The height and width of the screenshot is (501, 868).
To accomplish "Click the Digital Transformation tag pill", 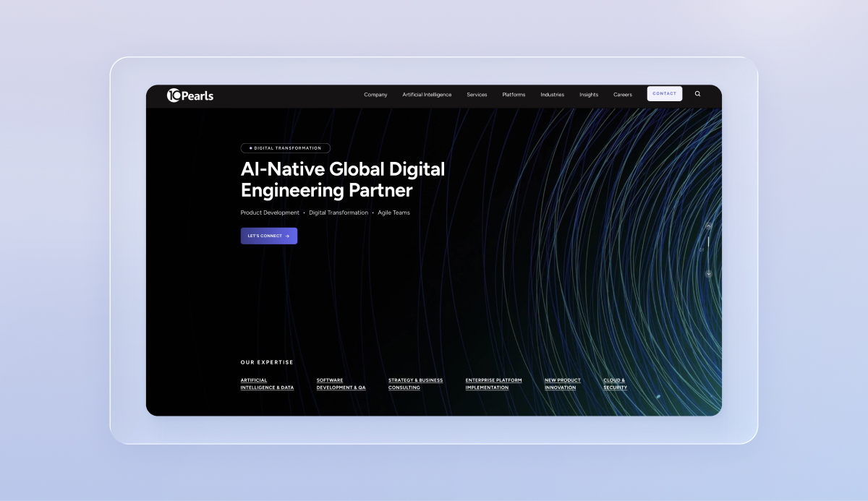I will 286,148.
